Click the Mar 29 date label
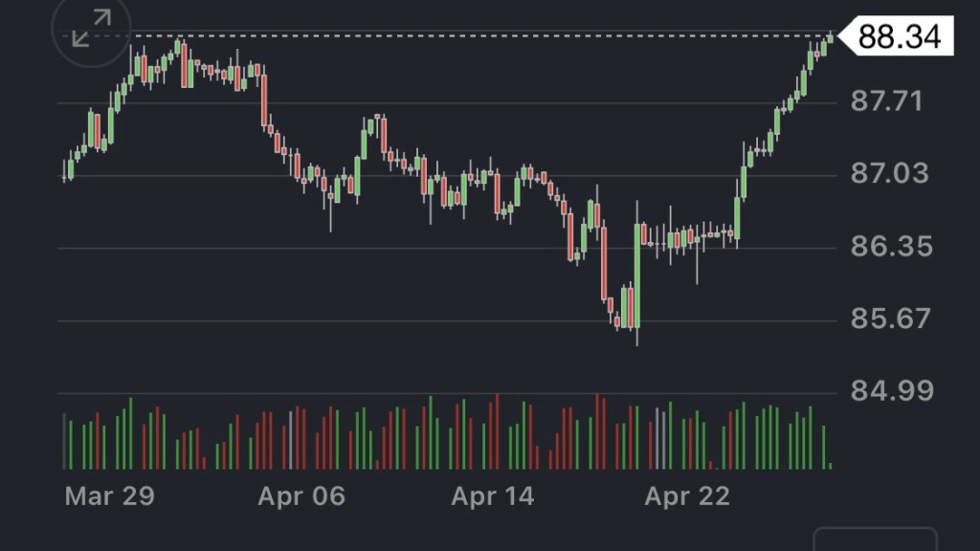The width and height of the screenshot is (980, 551). [x=110, y=496]
